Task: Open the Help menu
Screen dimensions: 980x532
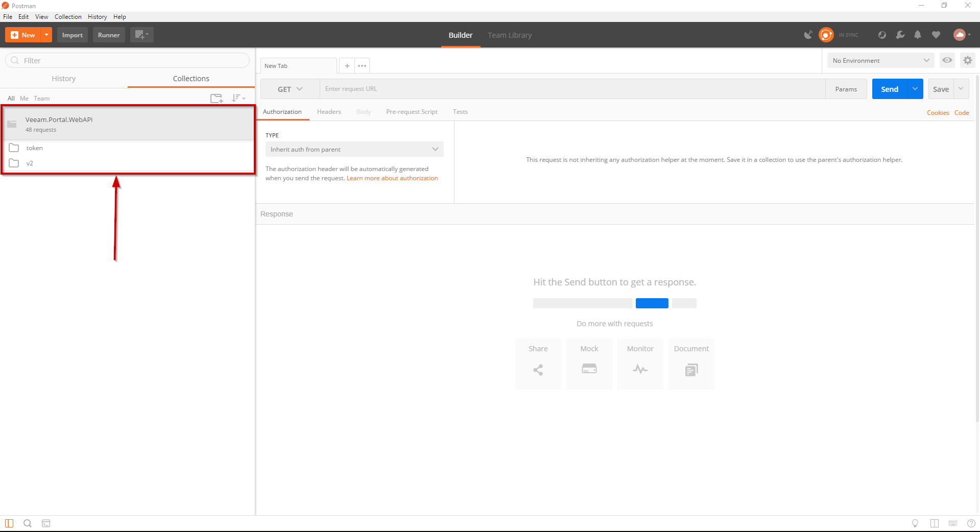Action: [x=119, y=17]
